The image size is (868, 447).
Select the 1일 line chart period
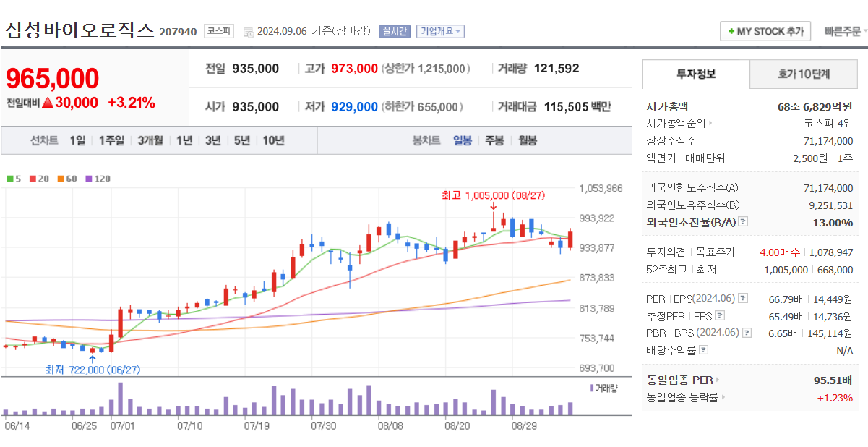click(x=77, y=140)
